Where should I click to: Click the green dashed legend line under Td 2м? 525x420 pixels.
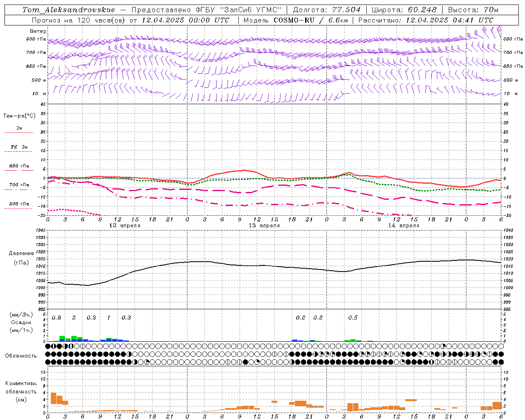18,151
